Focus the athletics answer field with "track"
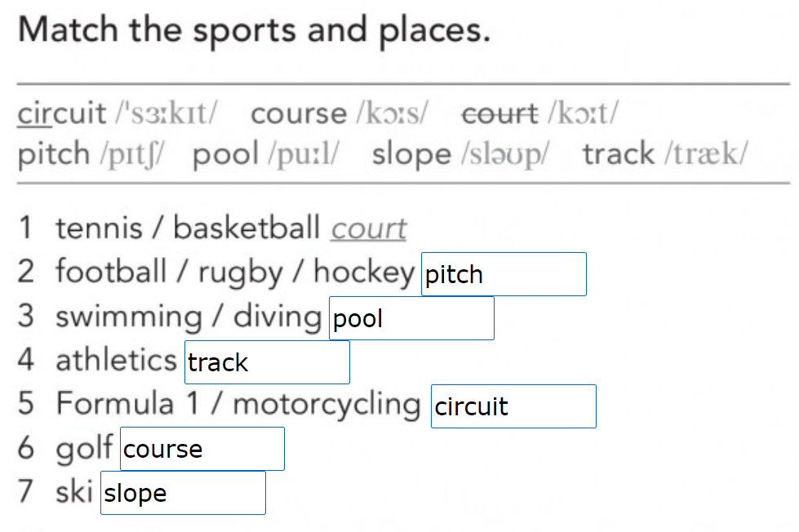Image resolution: width=799 pixels, height=532 pixels. point(267,362)
